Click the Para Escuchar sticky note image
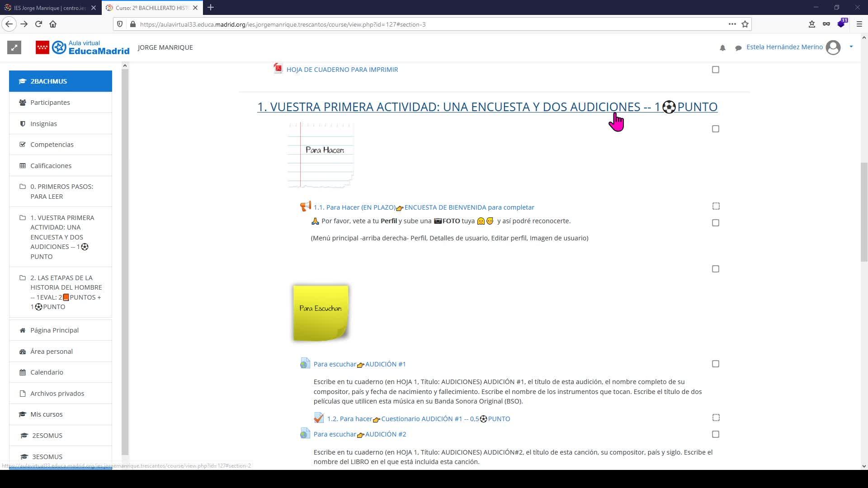Viewport: 868px width, 488px height. pyautogui.click(x=321, y=312)
